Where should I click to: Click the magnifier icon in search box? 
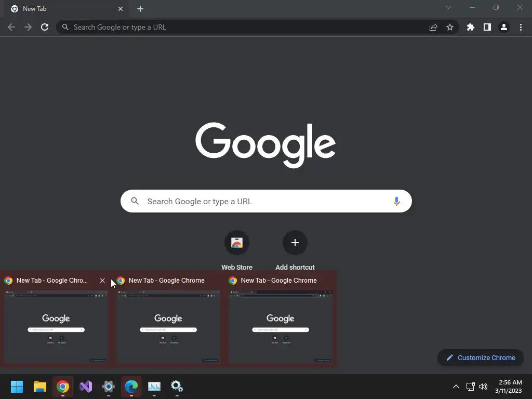point(135,201)
